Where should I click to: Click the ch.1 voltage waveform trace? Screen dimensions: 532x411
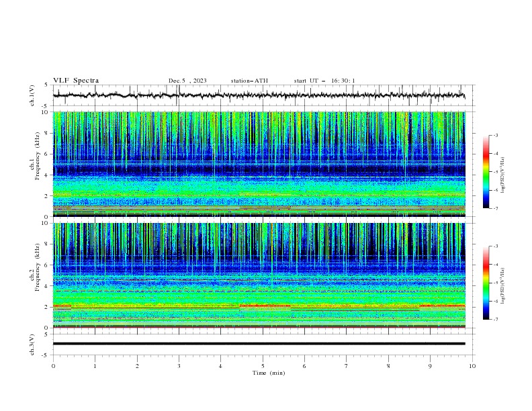tap(259, 95)
